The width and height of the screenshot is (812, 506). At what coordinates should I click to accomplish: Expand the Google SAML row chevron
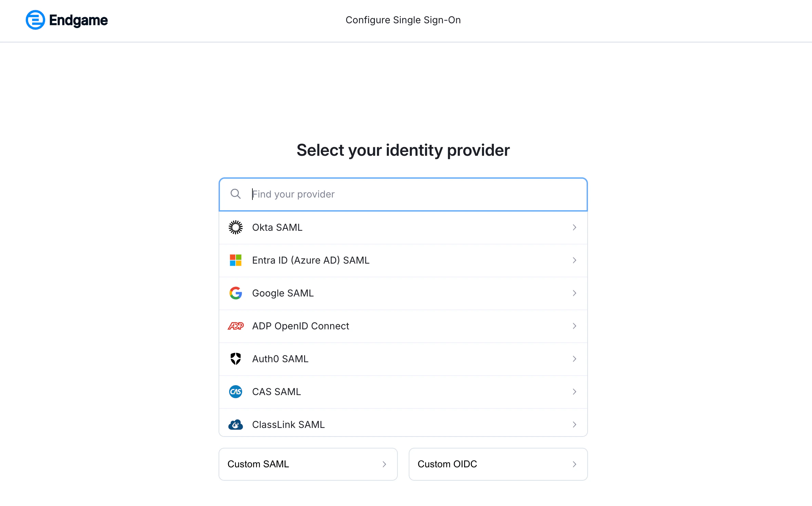pos(574,293)
